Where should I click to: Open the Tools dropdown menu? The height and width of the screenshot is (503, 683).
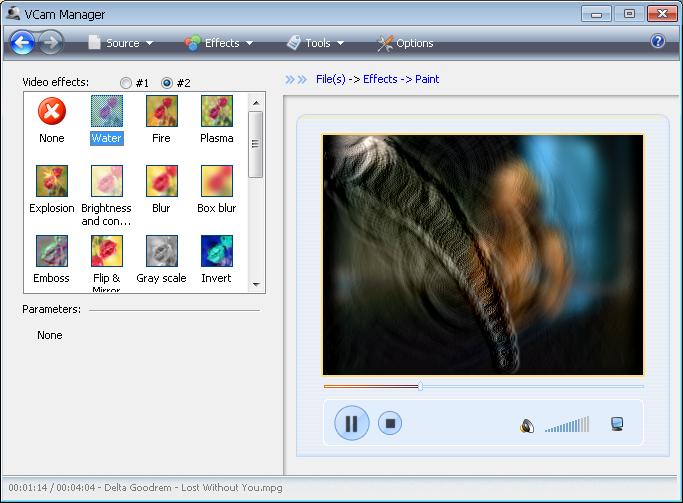pos(316,43)
